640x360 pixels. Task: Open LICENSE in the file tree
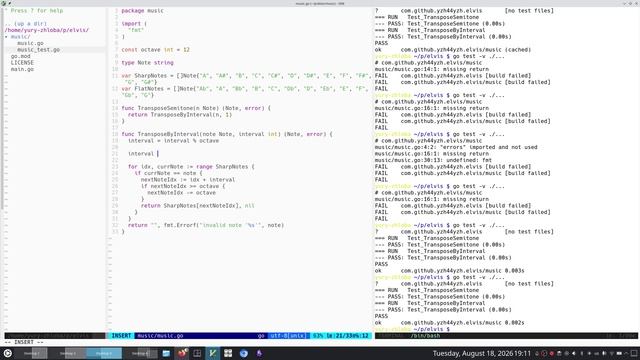point(22,63)
